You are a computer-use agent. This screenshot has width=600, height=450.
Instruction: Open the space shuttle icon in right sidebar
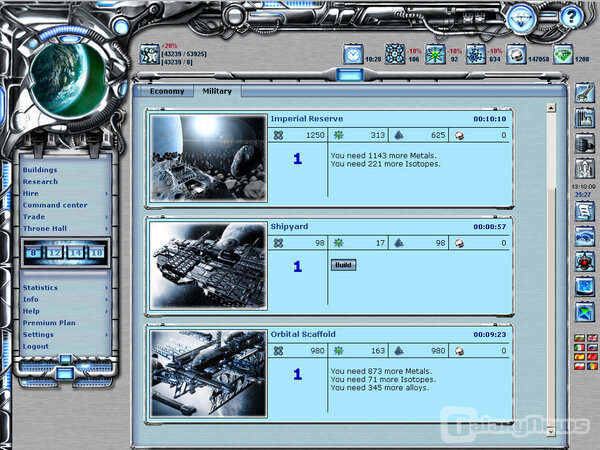(584, 168)
